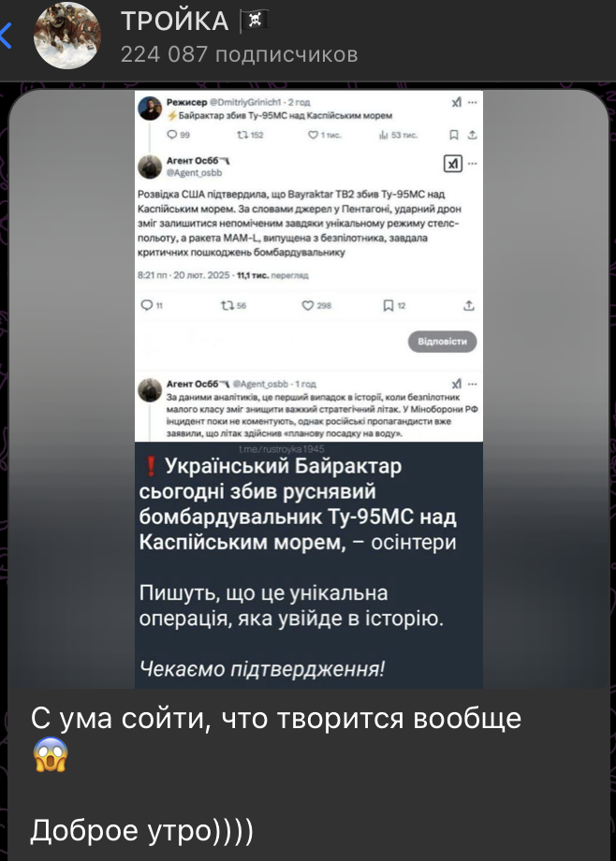Screen dimensions: 616x861
Task: Open the @Agent_osbb profile handle
Action: tap(195, 172)
